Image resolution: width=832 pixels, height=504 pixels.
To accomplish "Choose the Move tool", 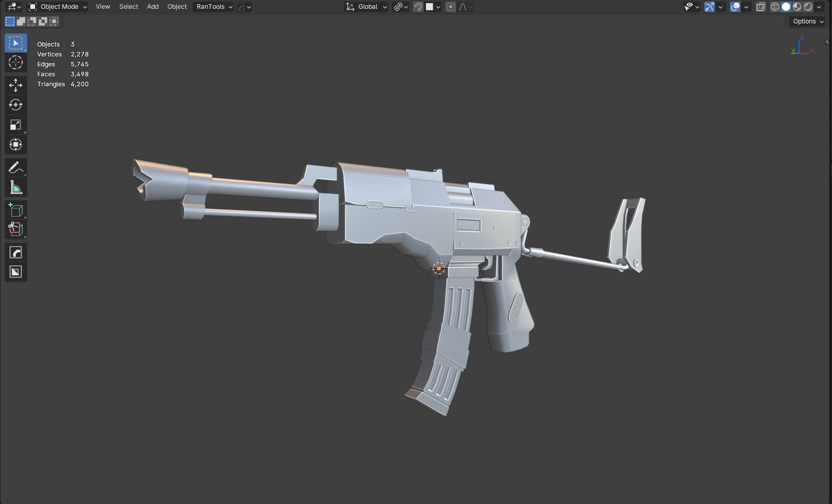I will coord(16,85).
